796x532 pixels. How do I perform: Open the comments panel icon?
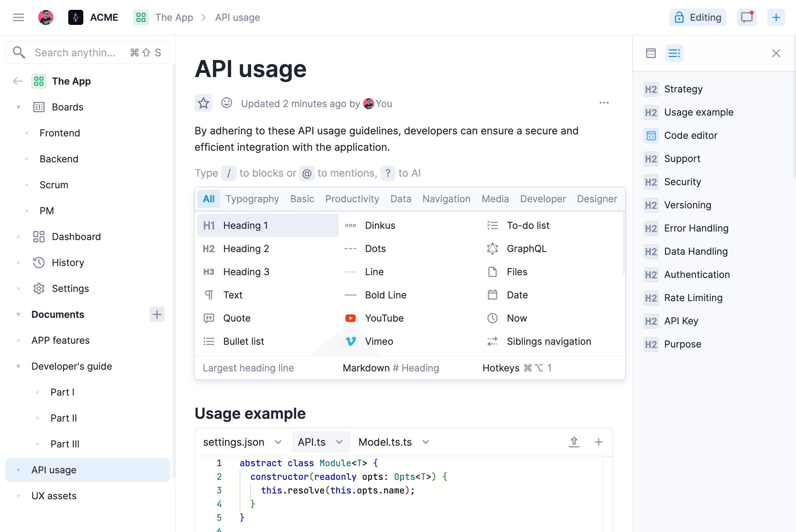coord(747,17)
